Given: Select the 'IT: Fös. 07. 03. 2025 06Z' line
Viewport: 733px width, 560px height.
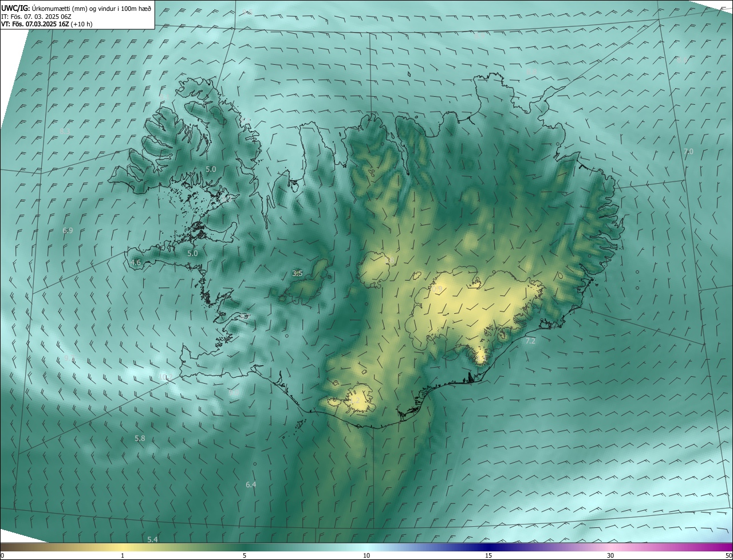Looking at the screenshot, I should (36, 16).
